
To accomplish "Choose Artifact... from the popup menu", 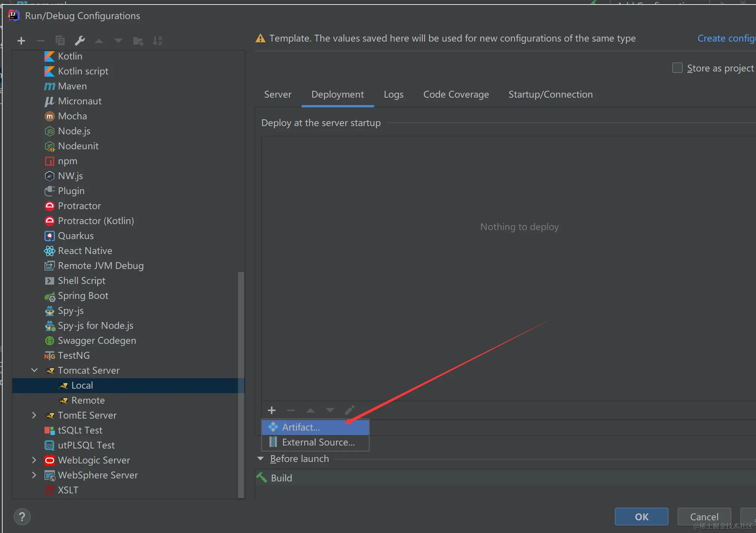I will point(301,427).
